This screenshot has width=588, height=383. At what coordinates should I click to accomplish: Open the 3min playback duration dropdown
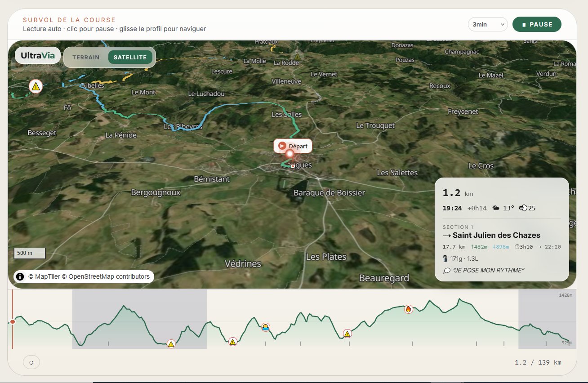(488, 24)
